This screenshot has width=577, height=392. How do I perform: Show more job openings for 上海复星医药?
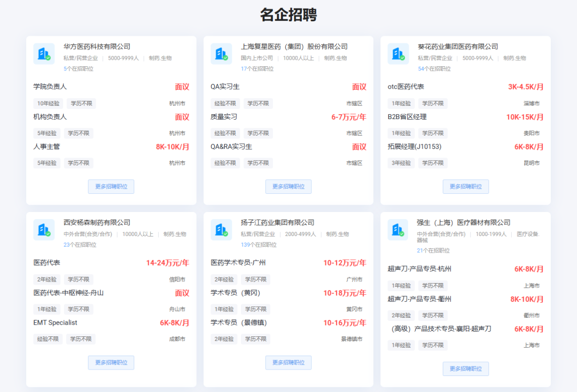pos(288,186)
